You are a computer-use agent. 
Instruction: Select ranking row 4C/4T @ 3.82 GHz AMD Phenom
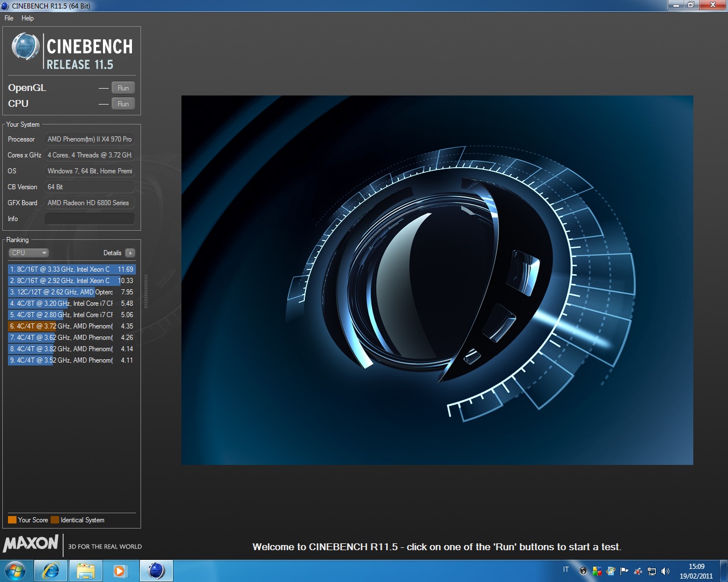pyautogui.click(x=72, y=349)
